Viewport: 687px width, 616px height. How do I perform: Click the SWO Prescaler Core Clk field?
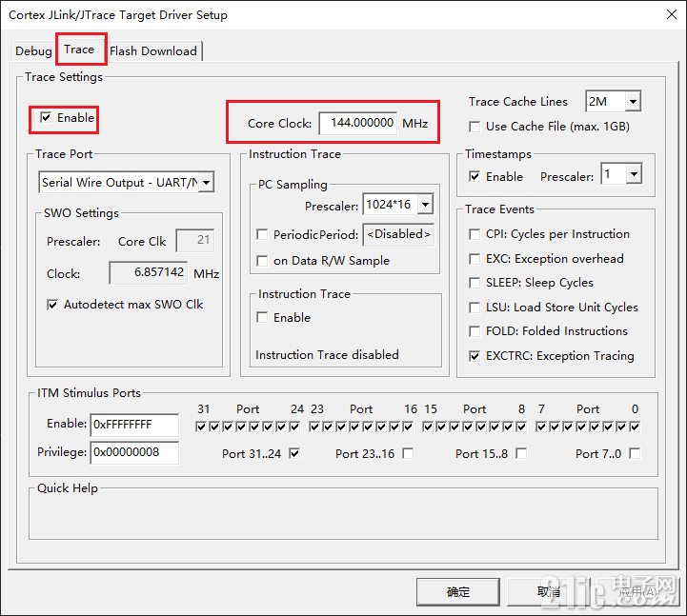195,240
